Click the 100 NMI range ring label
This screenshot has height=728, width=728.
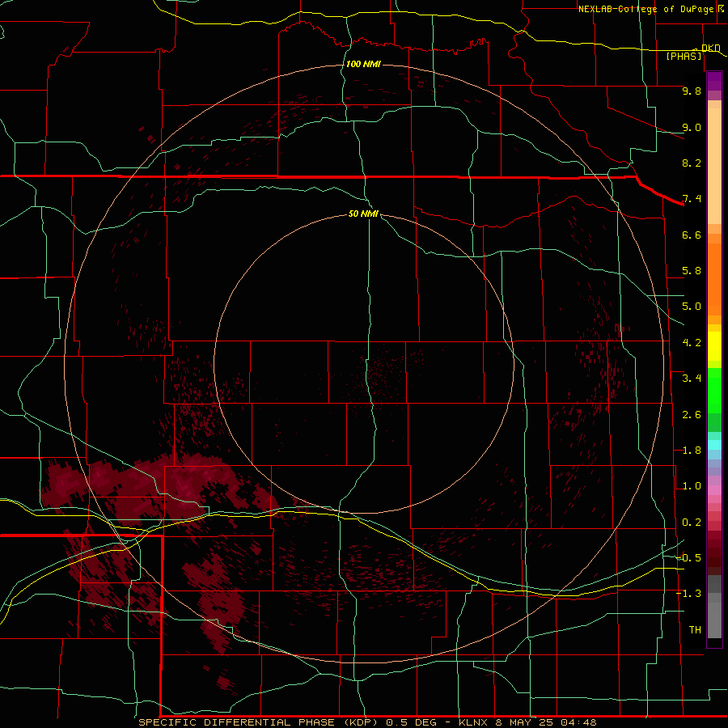coord(363,64)
